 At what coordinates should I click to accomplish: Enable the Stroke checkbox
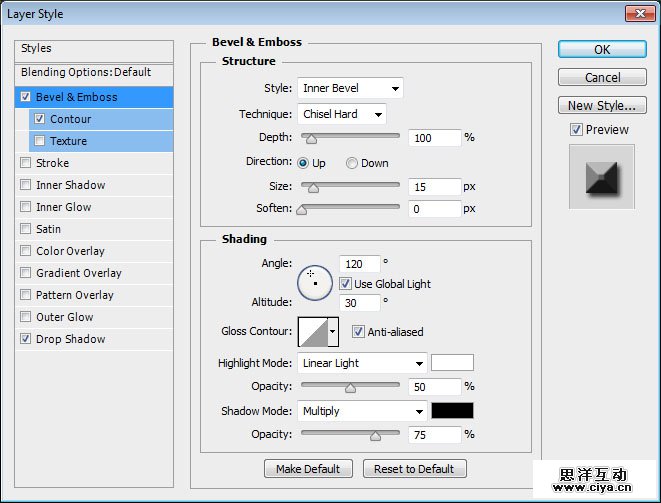[26, 163]
